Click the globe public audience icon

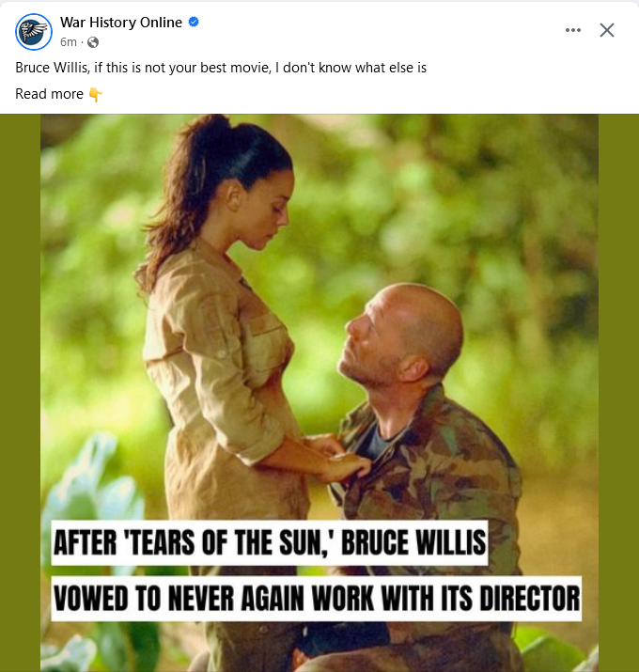point(93,42)
